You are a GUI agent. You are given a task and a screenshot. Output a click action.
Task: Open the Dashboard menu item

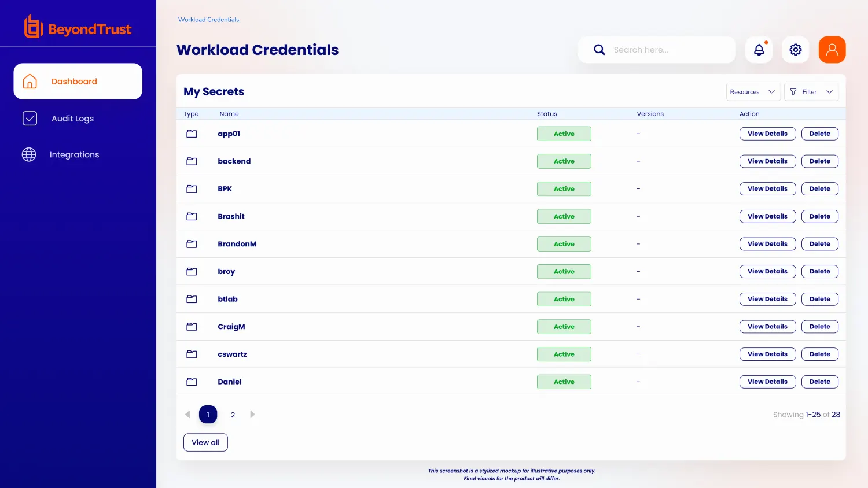pyautogui.click(x=78, y=82)
